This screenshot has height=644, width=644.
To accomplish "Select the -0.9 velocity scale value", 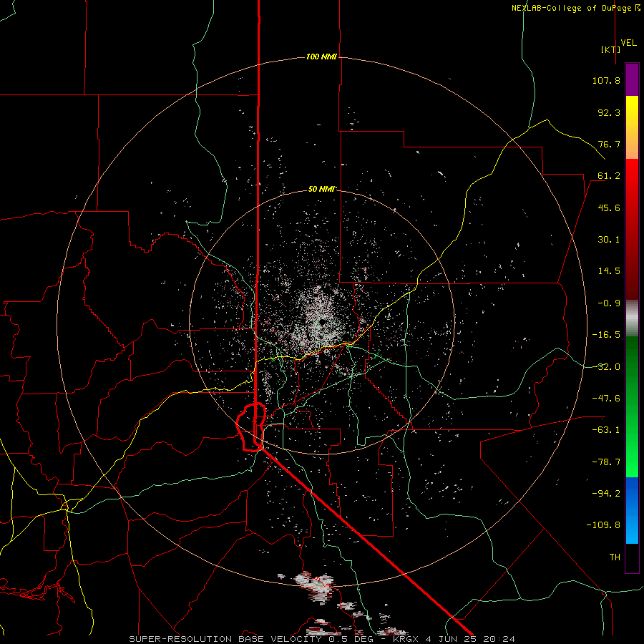I will click(609, 303).
